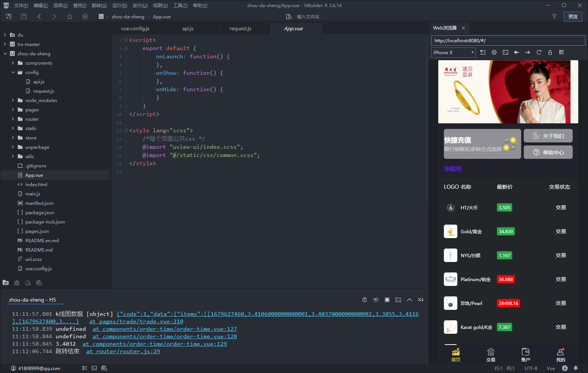This screenshot has height=373, width=588.
Task: Tap 我的 profile icon in preview bottom bar
Action: [561, 355]
